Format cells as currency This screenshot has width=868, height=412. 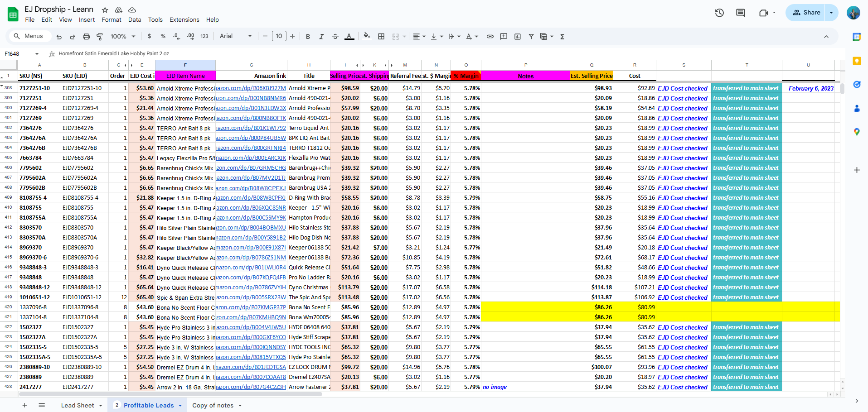click(x=150, y=36)
